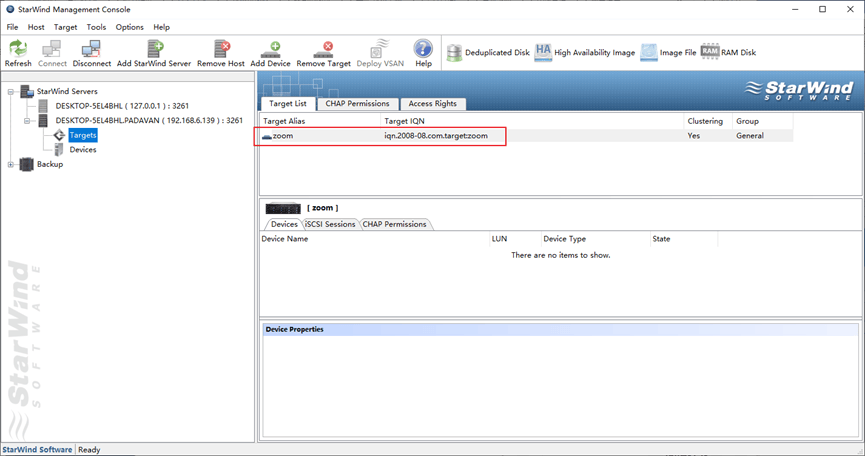865x456 pixels.
Task: Collapse the StarWind Servers tree node
Action: pos(10,92)
